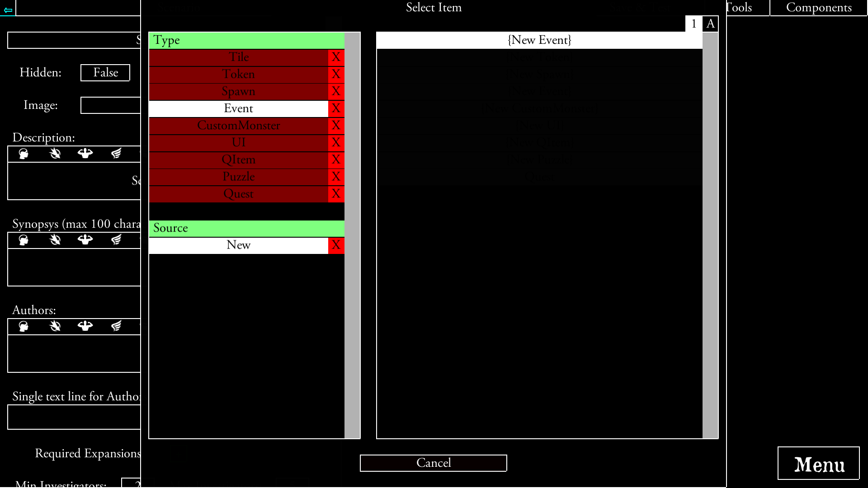Enable the Tile type filter

(239, 57)
